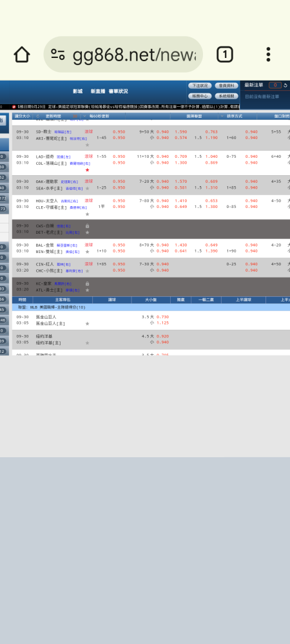Click lock icon on KC-皇家 row
The height and width of the screenshot is (644, 290).
(x=87, y=284)
